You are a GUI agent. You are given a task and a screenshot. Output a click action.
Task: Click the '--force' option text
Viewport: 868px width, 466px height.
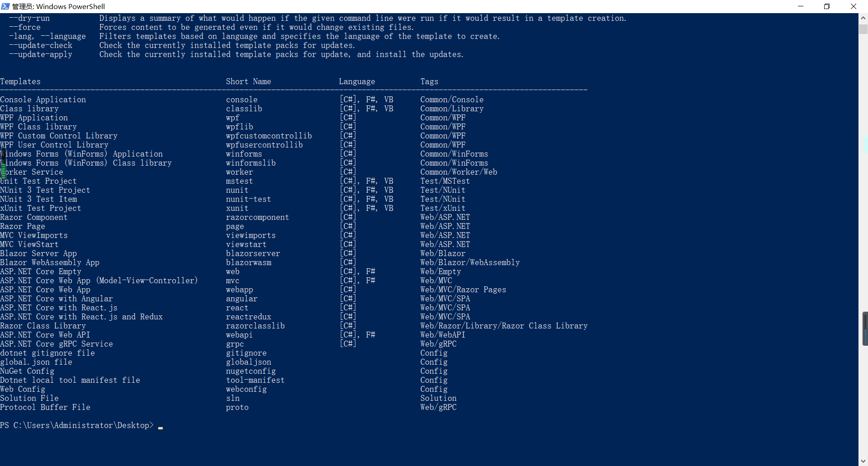(25, 27)
